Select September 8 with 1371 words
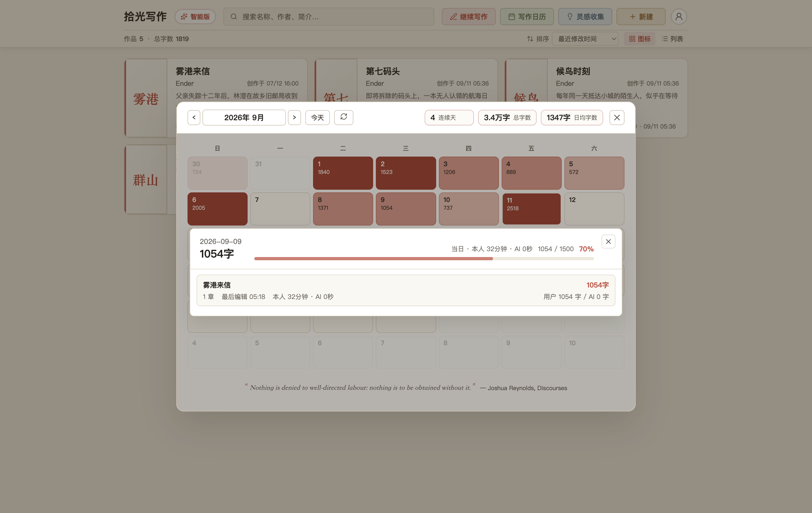Image resolution: width=812 pixels, height=513 pixels. click(x=343, y=209)
